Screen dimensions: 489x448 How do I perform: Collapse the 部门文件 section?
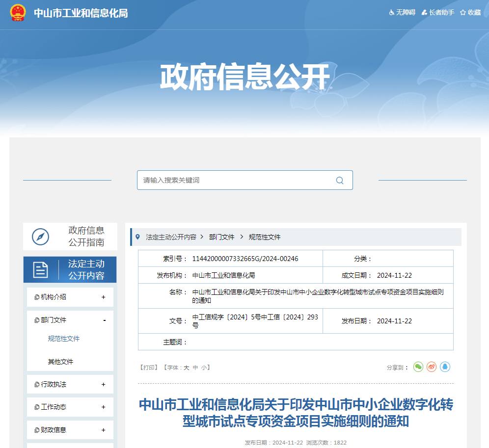click(104, 320)
